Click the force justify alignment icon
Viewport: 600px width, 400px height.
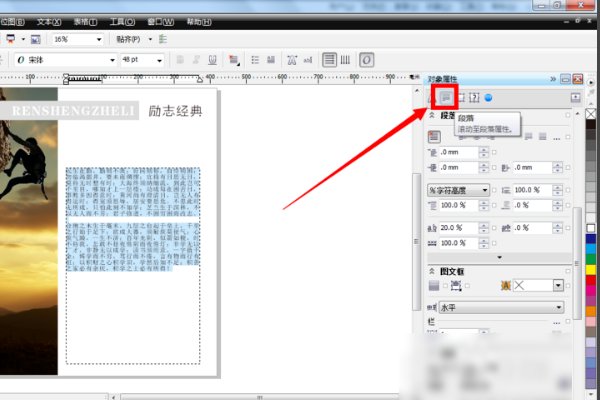click(x=543, y=137)
